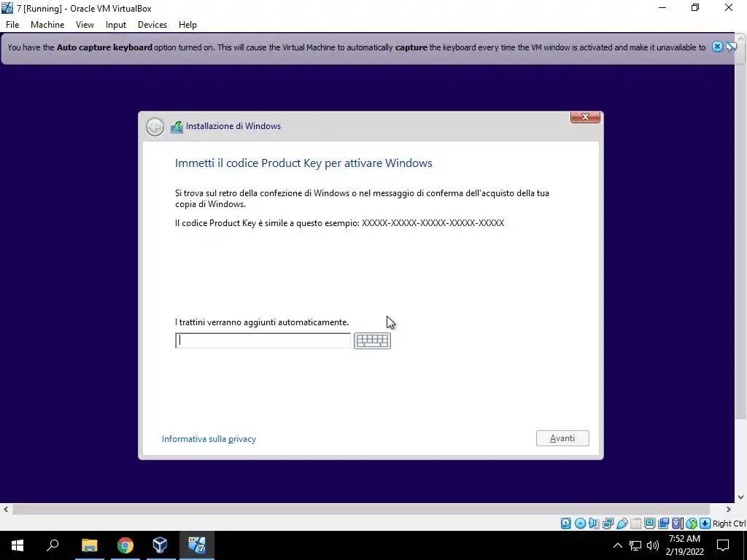Image resolution: width=747 pixels, height=560 pixels.
Task: Open the Informativa sulla privacy link
Action: [209, 438]
